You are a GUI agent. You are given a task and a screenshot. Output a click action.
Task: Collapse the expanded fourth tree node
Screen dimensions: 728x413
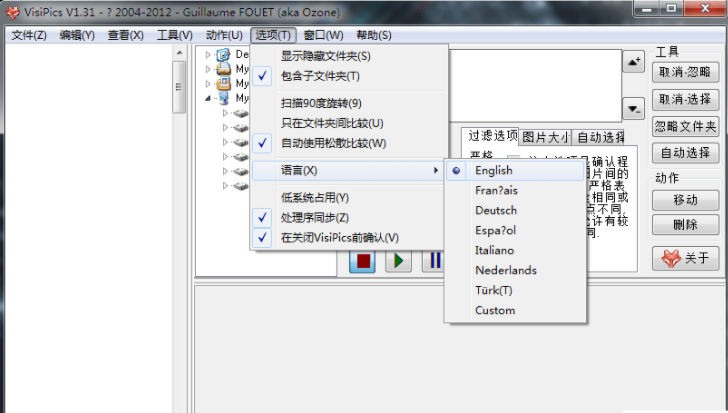[x=208, y=99]
